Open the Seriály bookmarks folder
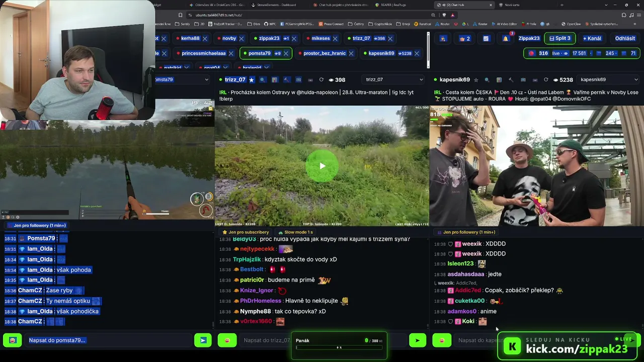The height and width of the screenshot is (362, 644). 182,24
